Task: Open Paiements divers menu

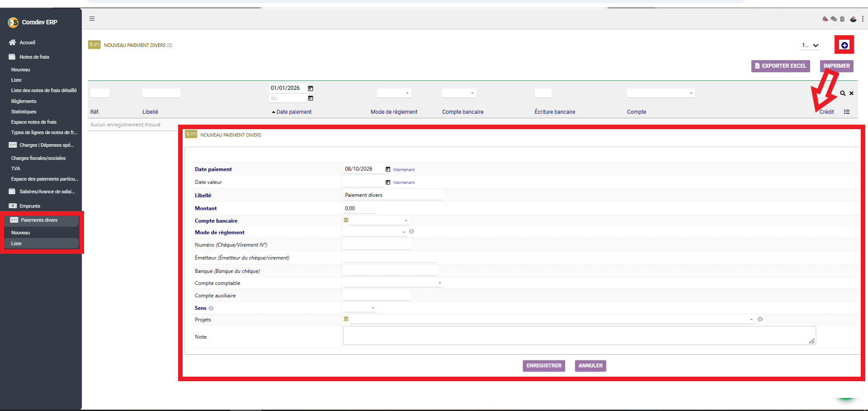Action: click(39, 220)
